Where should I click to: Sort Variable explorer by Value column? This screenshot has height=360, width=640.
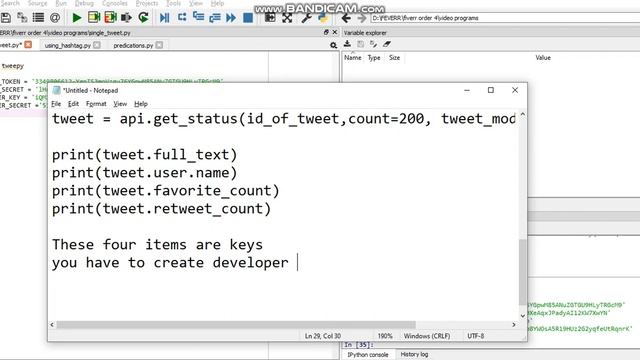coord(543,58)
